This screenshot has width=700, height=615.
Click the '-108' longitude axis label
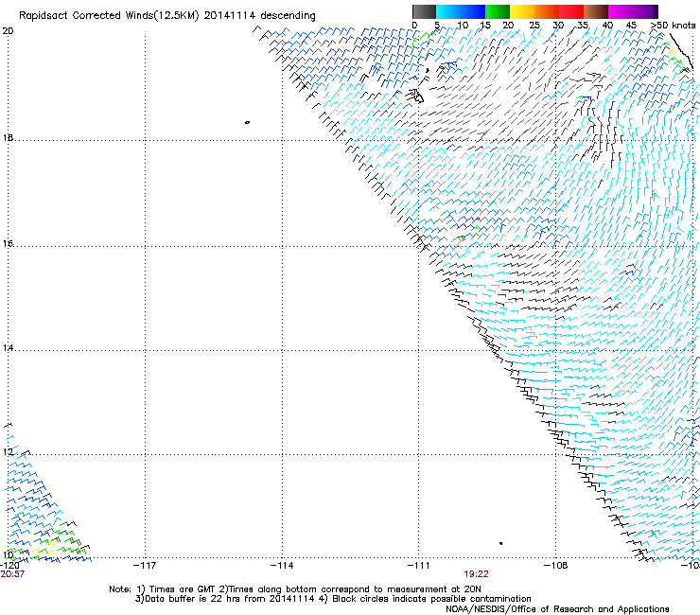point(556,566)
